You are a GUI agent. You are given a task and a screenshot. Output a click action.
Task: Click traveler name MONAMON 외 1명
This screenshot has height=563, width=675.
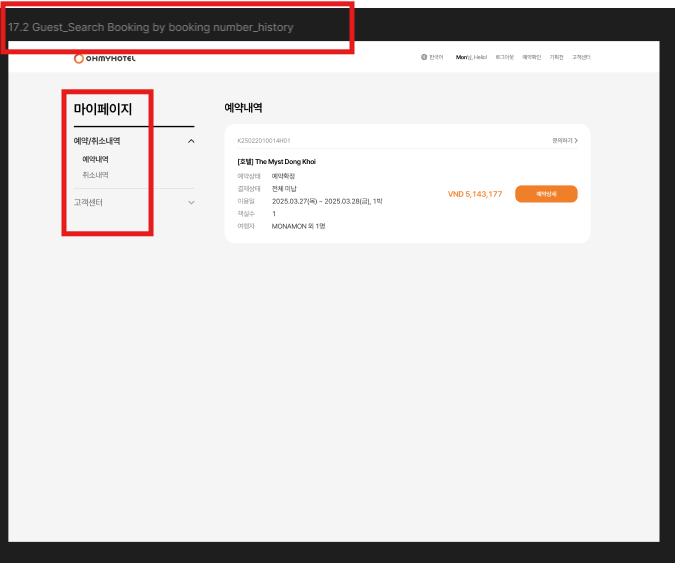(298, 226)
